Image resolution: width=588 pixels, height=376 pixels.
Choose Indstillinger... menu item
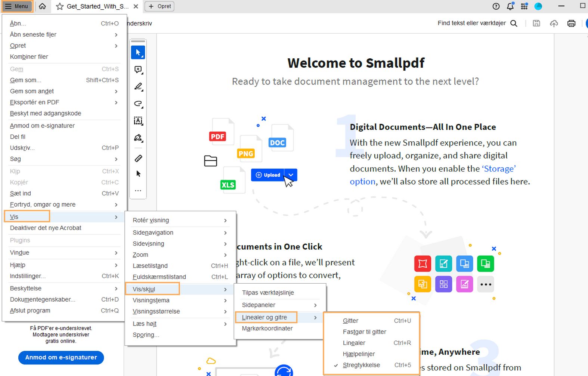point(64,276)
